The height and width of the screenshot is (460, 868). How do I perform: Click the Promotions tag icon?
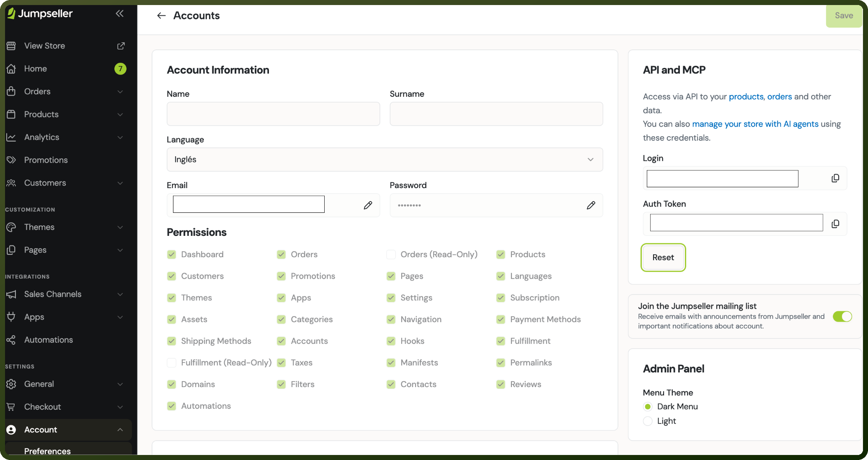(11, 160)
